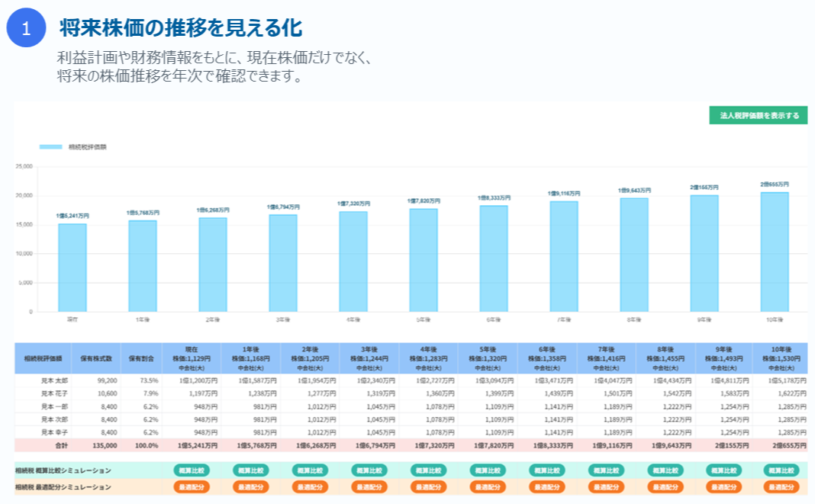Image resolution: width=815 pixels, height=504 pixels.
Task: Click the 見本 花子 shareholder row
Action: (411, 393)
